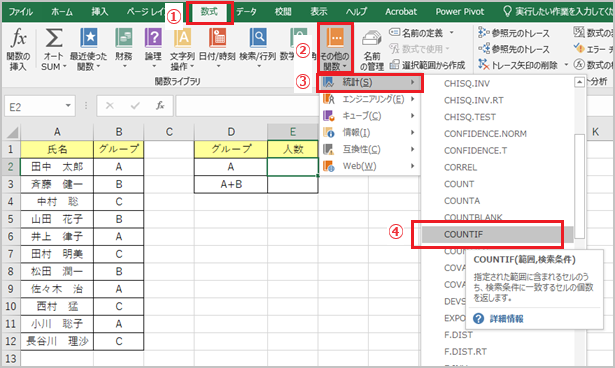
Task: Click the オートSUM sigma icon
Action: tap(53, 38)
